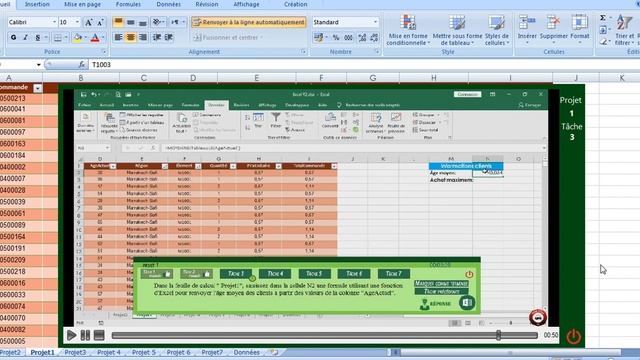Image resolution: width=640 pixels, height=360 pixels.
Task: Increase font size with large A icon
Action: click(x=88, y=22)
